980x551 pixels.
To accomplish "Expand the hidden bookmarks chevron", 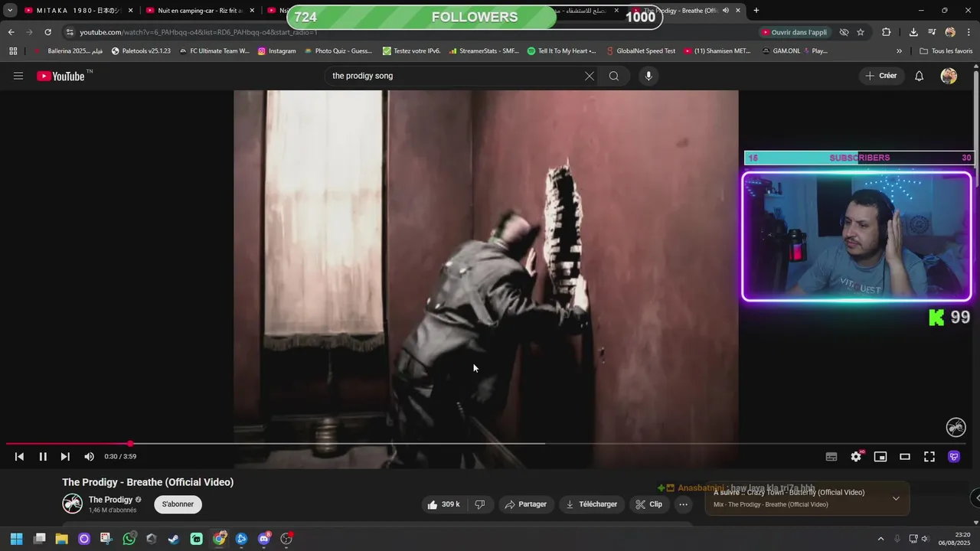I will coord(899,51).
